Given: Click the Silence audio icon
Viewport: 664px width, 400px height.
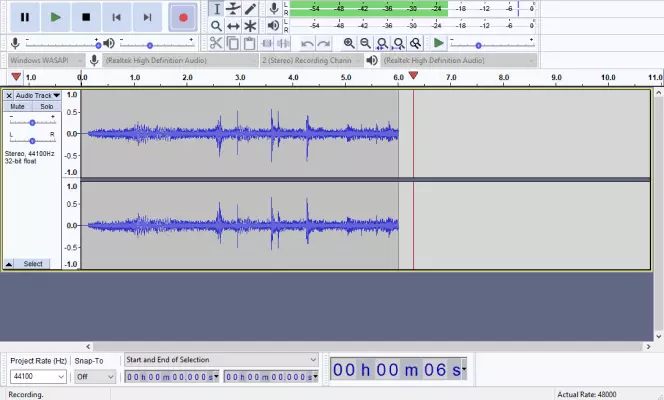Looking at the screenshot, I should [x=283, y=43].
